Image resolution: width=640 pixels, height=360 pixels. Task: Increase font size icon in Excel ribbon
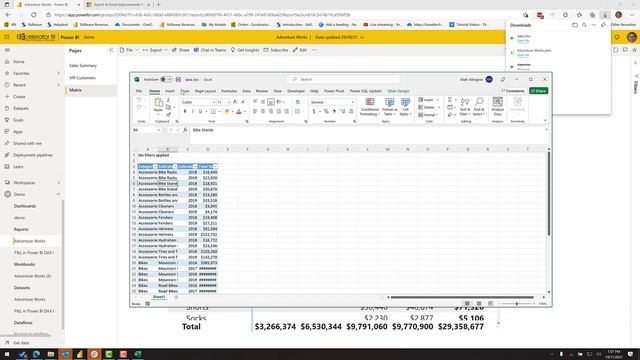pyautogui.click(x=235, y=102)
